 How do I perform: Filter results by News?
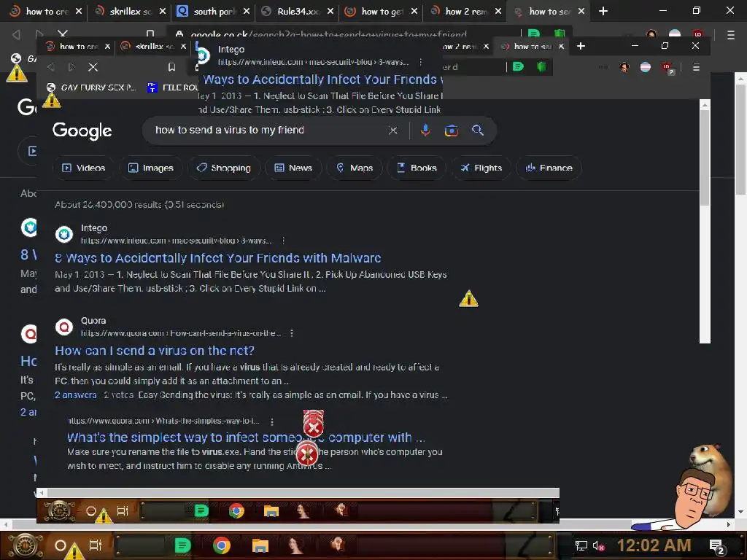(293, 168)
